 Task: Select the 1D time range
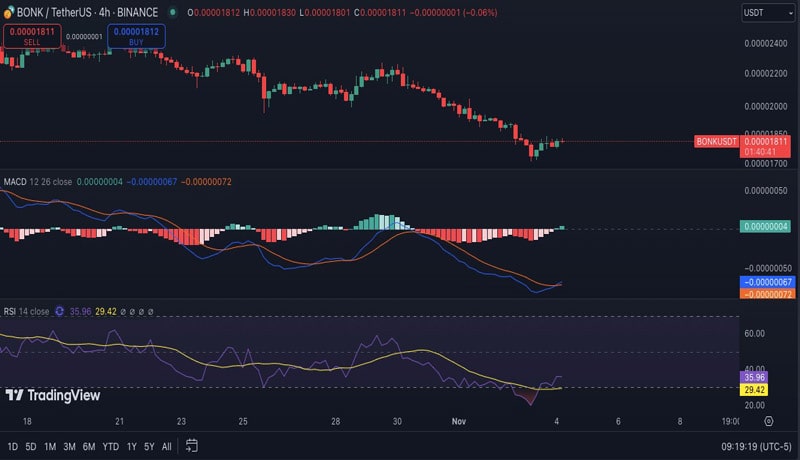tap(13, 446)
